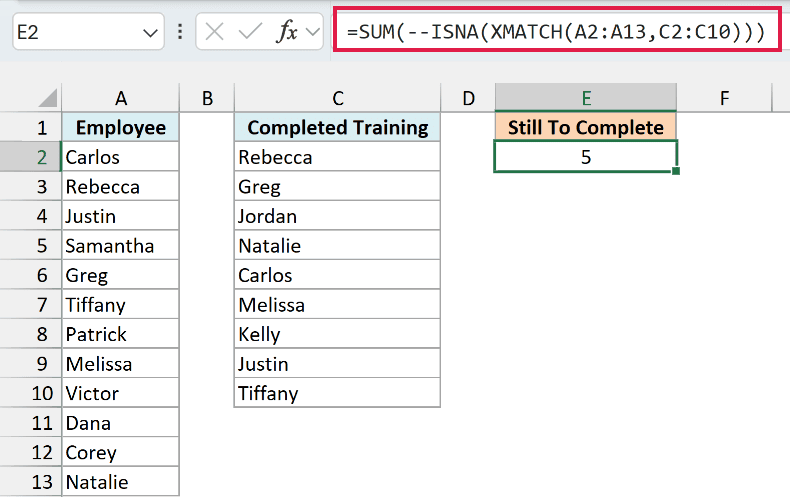Image resolution: width=790 pixels, height=497 pixels.
Task: Select the Victor cell
Action: click(120, 393)
